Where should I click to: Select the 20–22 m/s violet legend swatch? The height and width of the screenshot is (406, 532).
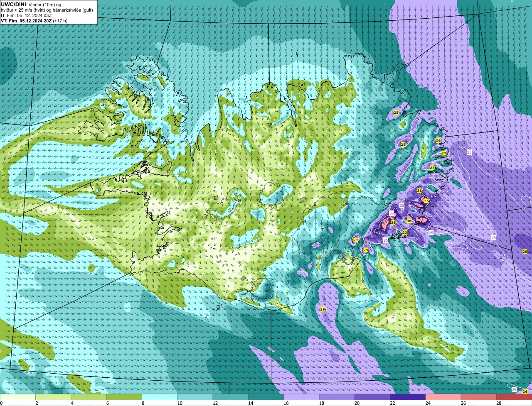coord(372,397)
